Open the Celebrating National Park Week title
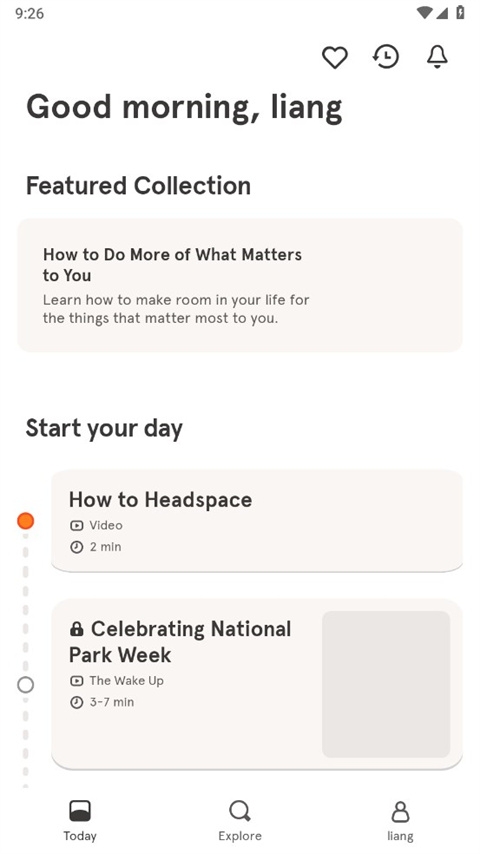This screenshot has height=854, width=480. [x=180, y=642]
